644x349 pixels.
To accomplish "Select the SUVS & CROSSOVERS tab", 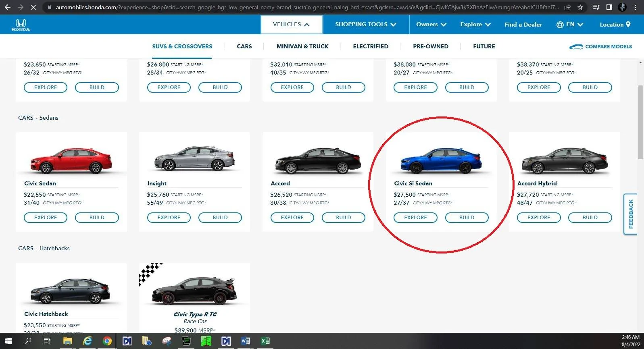I will point(182,47).
